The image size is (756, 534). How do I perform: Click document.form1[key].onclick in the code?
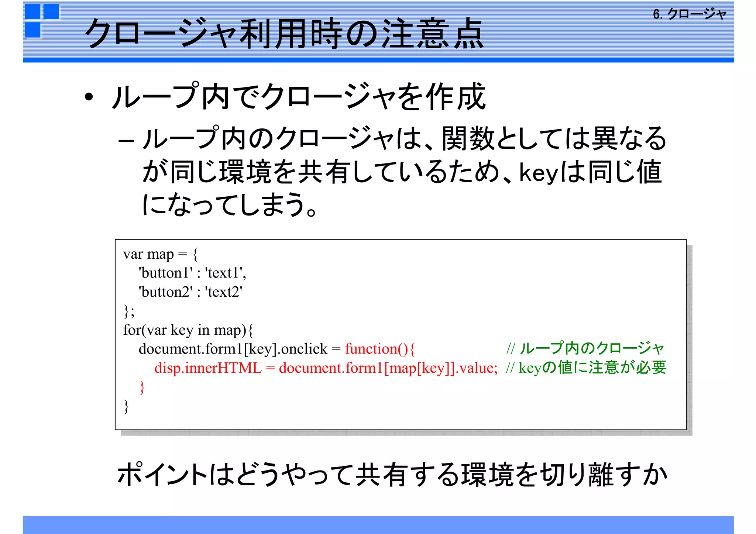coord(233,349)
